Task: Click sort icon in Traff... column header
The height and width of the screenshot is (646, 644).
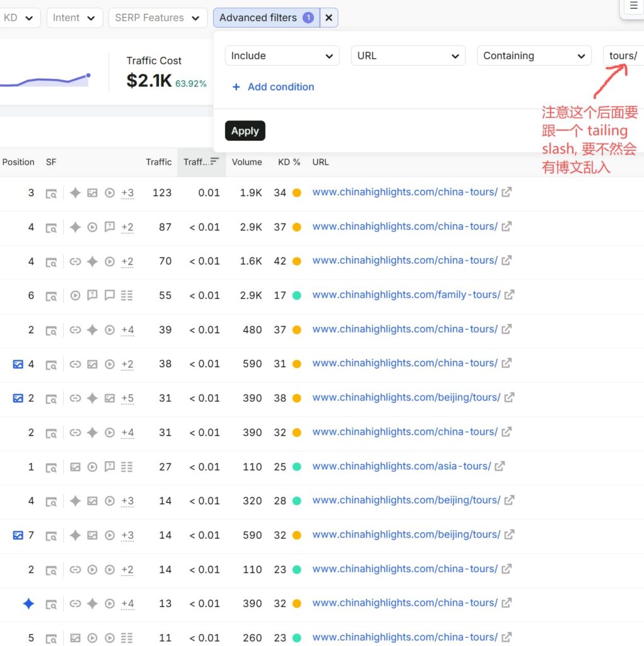Action: pos(214,161)
